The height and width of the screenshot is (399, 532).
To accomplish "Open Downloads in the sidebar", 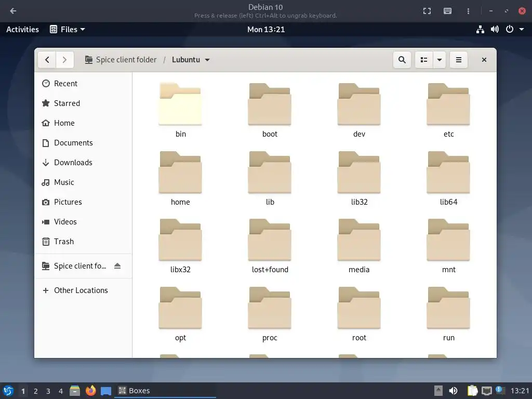I will [x=83, y=163].
